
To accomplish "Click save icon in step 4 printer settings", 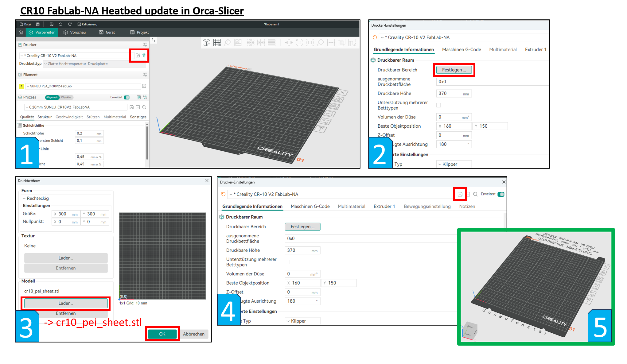I will coord(460,194).
